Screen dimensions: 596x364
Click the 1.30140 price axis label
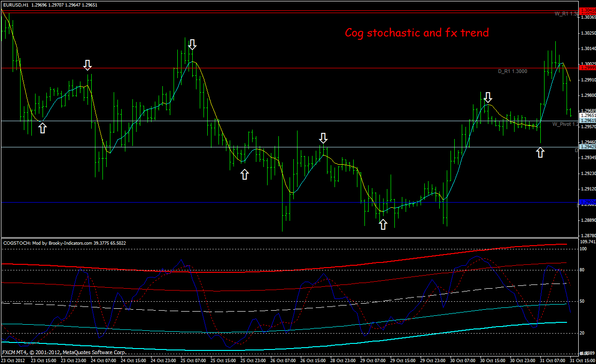coord(588,49)
